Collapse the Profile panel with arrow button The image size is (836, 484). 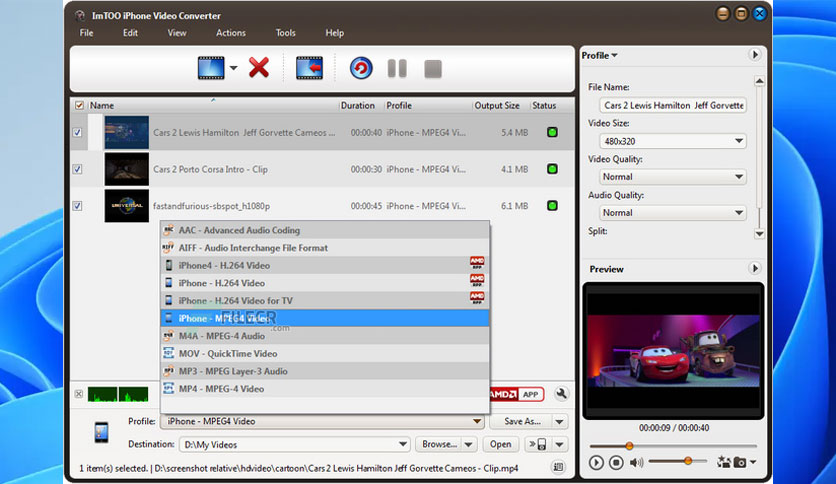754,55
